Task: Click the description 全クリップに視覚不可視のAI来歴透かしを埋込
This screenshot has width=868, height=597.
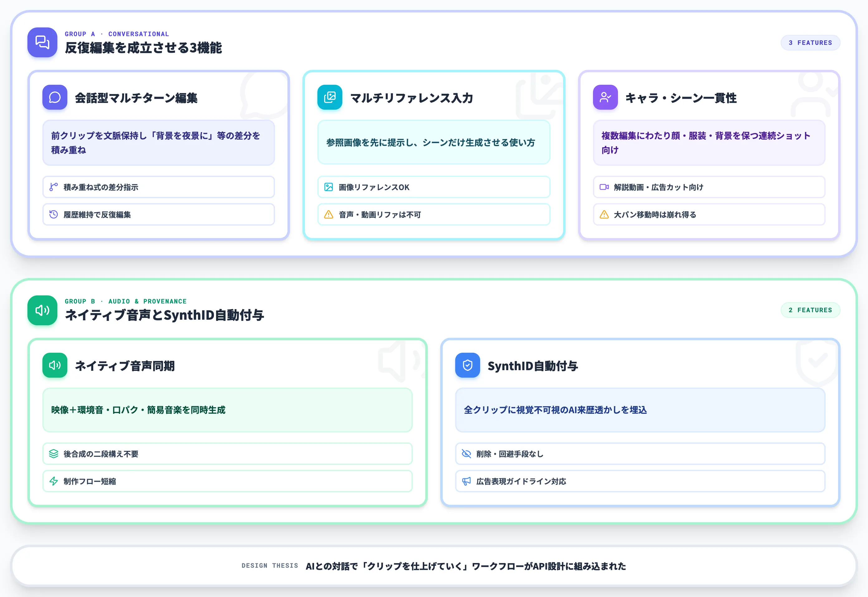Action: 555,410
